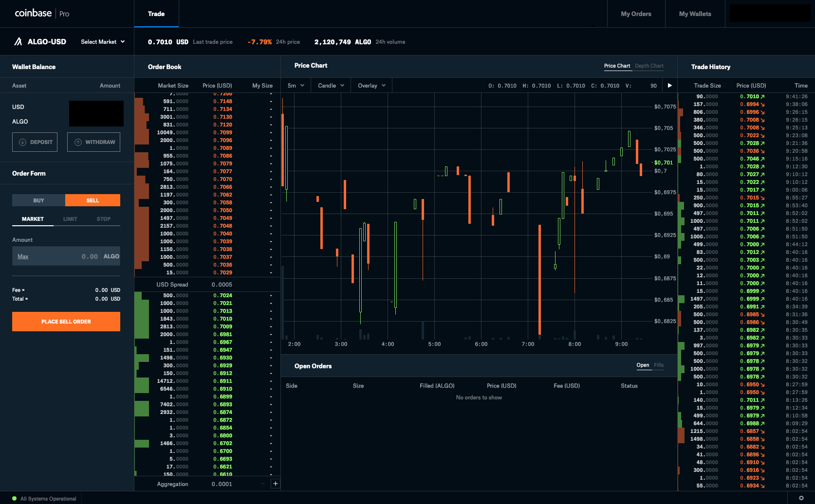Click ask price 0.7029 in order book

tap(222, 273)
